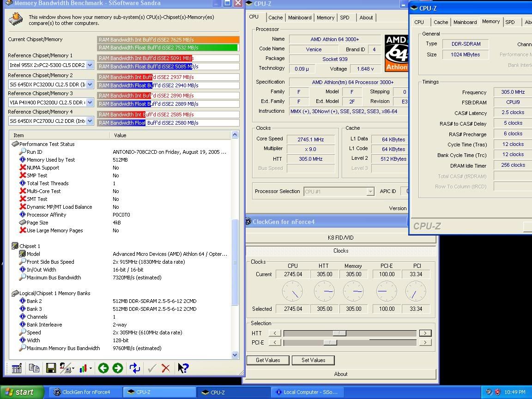Click the Copy to clipboard icon
Image resolution: width=532 pixels, height=399 pixels.
point(34,368)
